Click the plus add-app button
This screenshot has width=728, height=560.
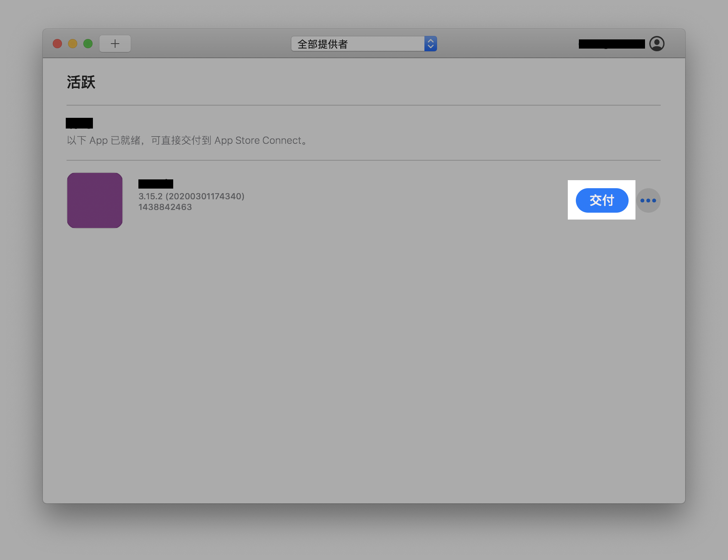click(x=115, y=44)
